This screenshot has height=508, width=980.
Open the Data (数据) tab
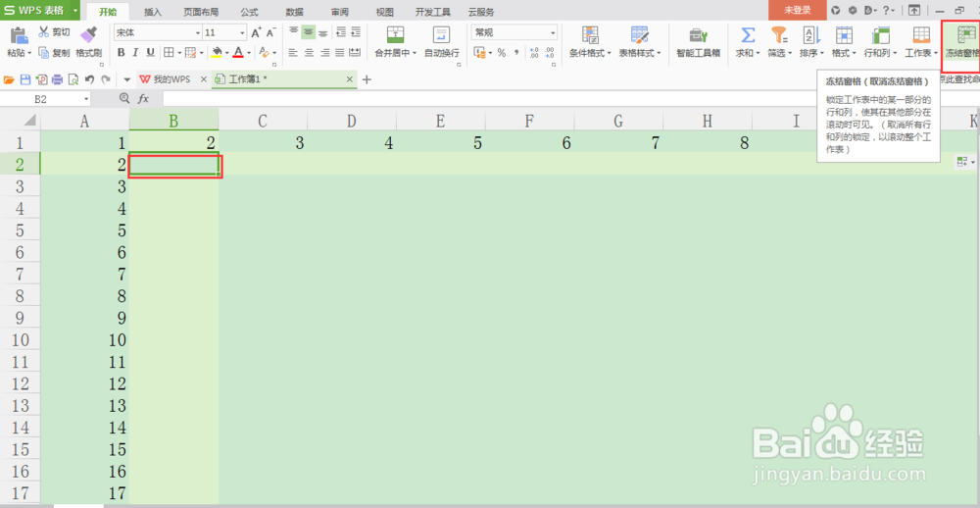point(294,11)
